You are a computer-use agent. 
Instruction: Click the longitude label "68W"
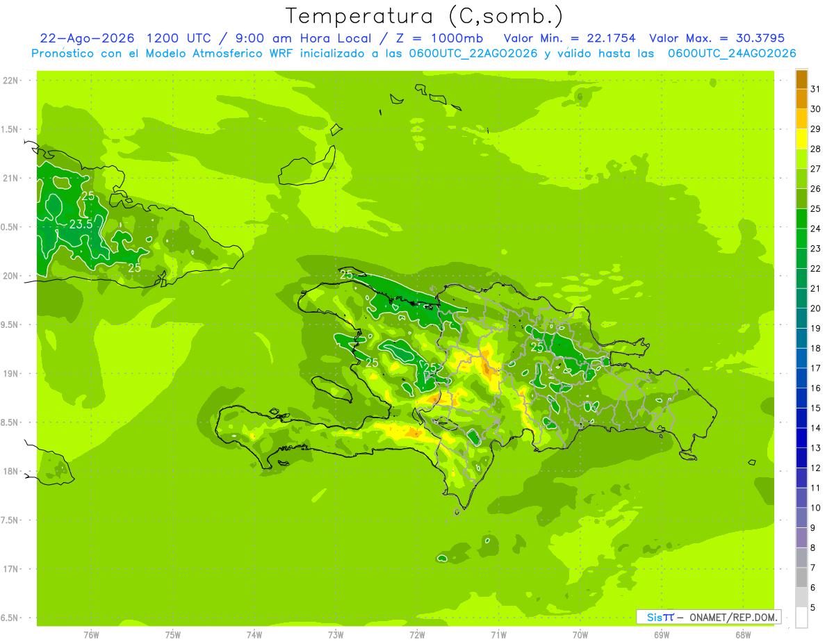coord(743,635)
